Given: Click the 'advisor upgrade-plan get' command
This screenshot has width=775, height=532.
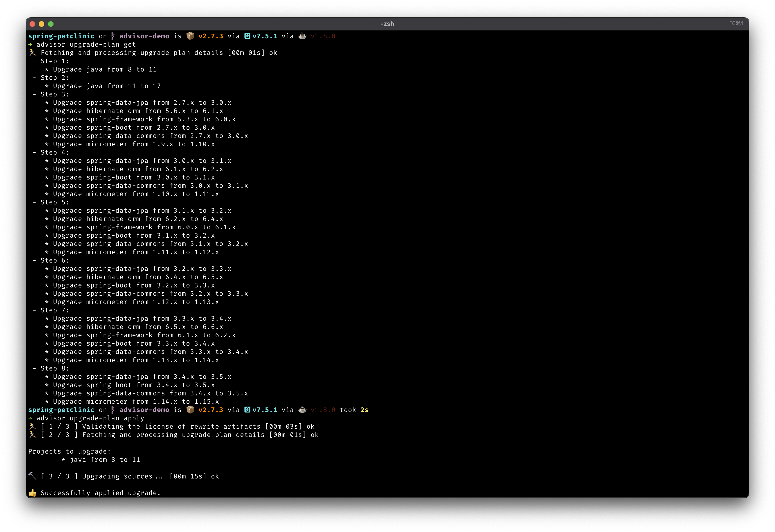Looking at the screenshot, I should 86,44.
